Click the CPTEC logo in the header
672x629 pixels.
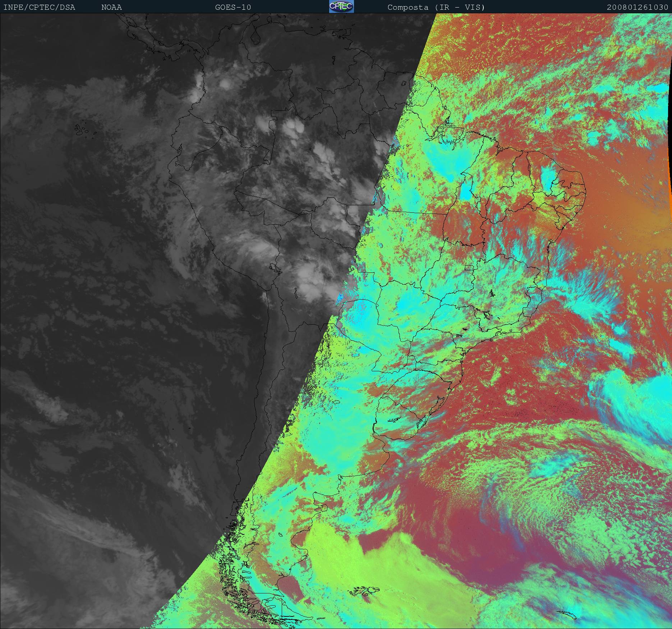(x=341, y=7)
